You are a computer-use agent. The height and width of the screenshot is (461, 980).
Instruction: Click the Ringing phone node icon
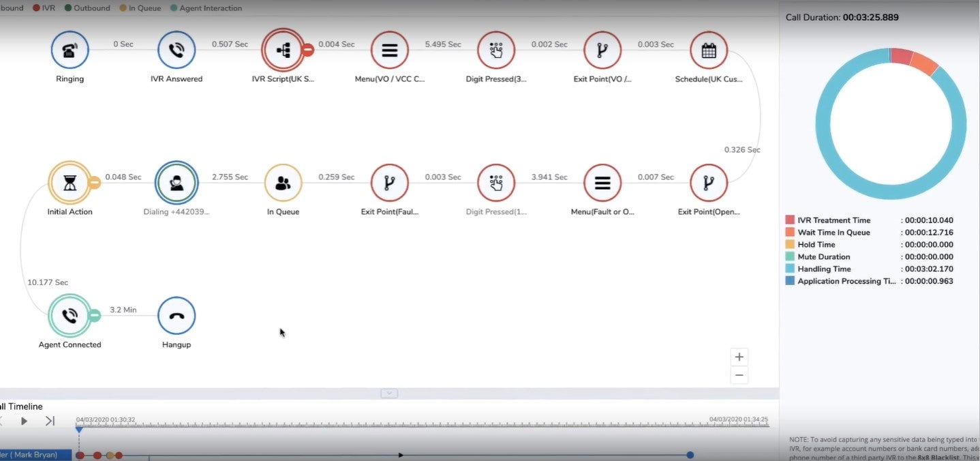point(70,50)
